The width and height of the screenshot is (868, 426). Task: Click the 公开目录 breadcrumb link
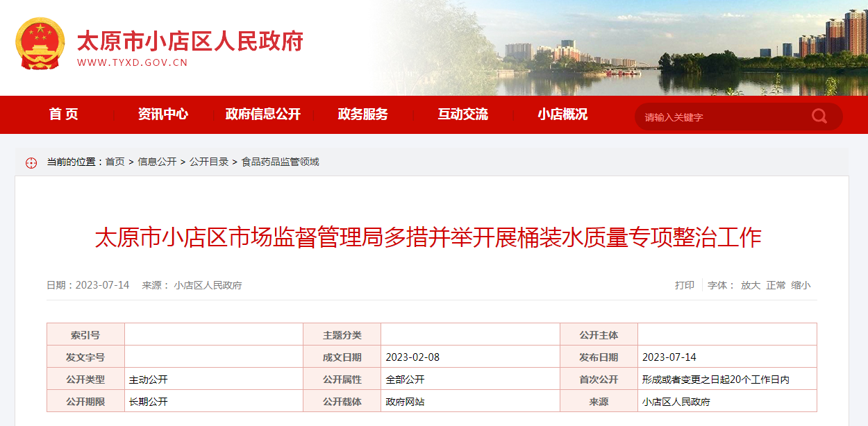(209, 162)
